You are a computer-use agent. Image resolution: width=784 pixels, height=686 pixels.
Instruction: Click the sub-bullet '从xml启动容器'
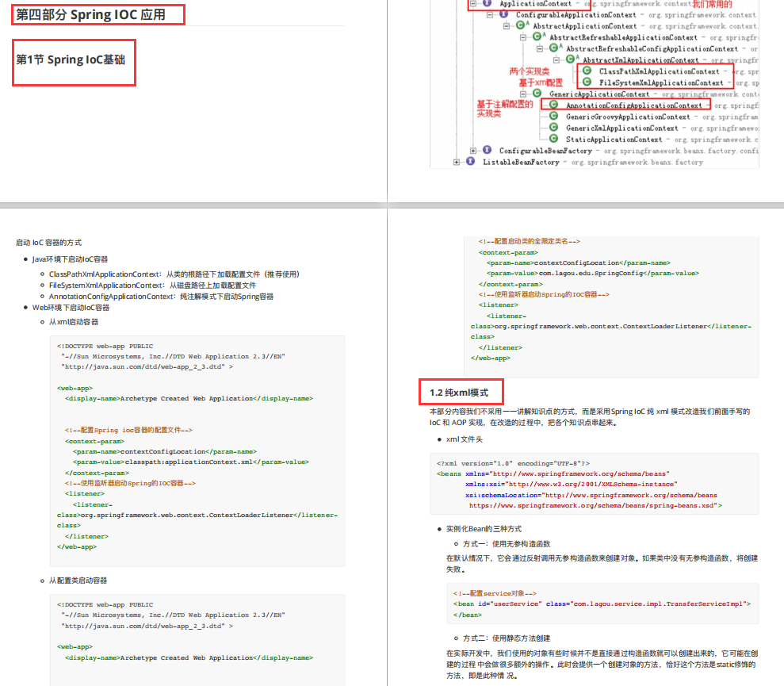pyautogui.click(x=74, y=322)
